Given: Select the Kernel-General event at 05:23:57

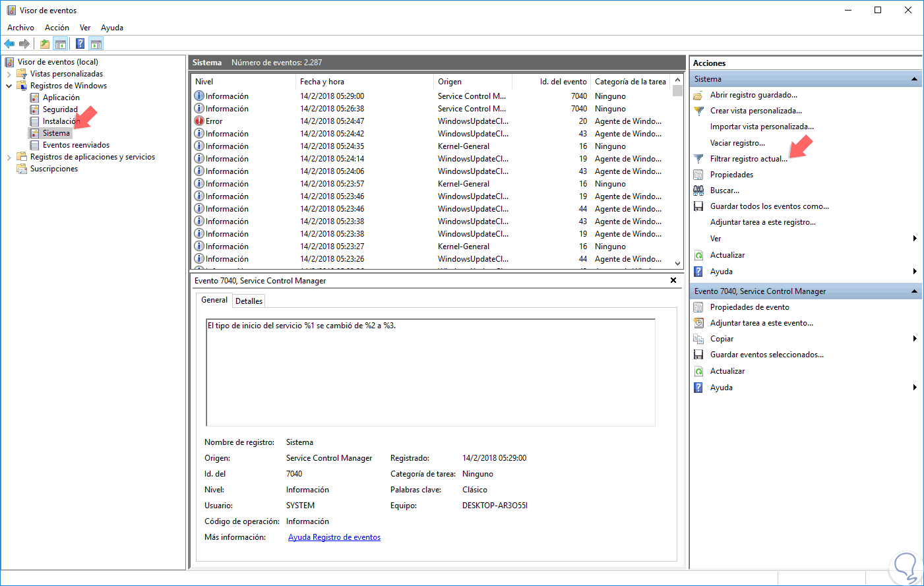Looking at the screenshot, I should pyautogui.click(x=431, y=184).
